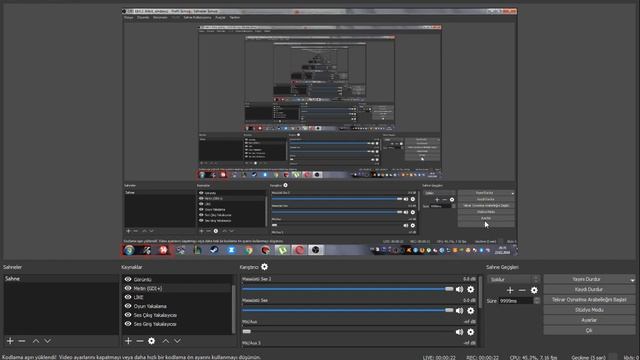
Task: Start replay buffer with Tekrar Oynatma Arabelleğini Başlat
Action: pos(589,300)
